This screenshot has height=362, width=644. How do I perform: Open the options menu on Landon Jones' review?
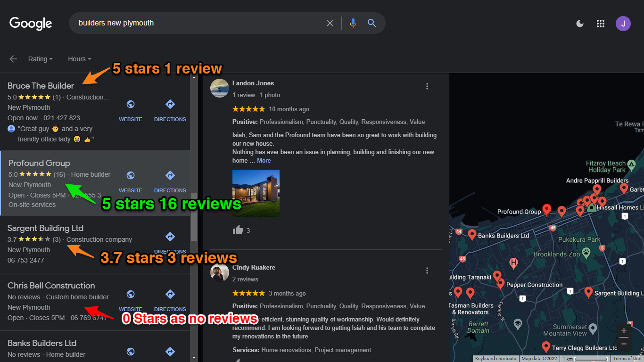(427, 86)
